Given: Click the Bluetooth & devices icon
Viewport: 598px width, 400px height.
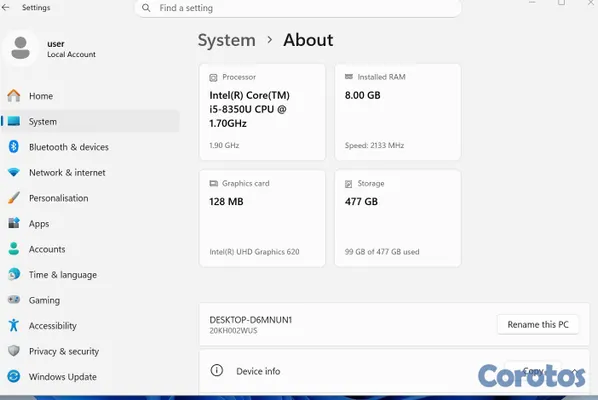Looking at the screenshot, I should (14, 147).
